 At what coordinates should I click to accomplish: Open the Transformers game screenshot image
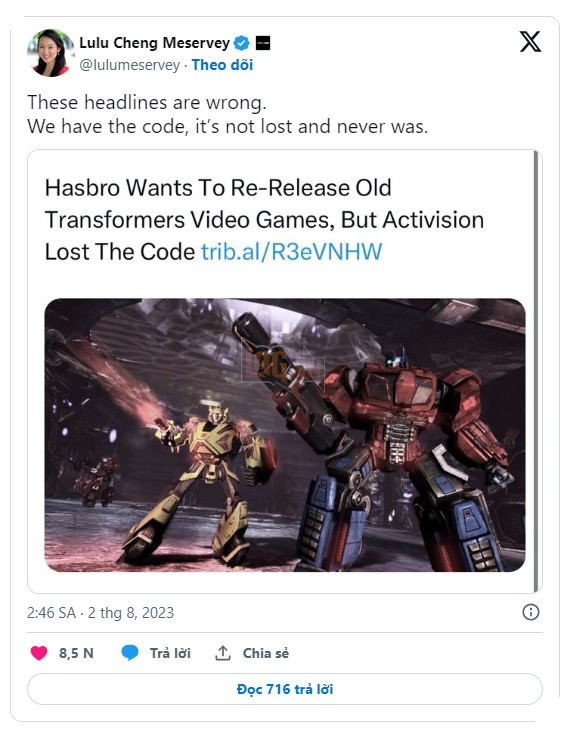pos(285,435)
